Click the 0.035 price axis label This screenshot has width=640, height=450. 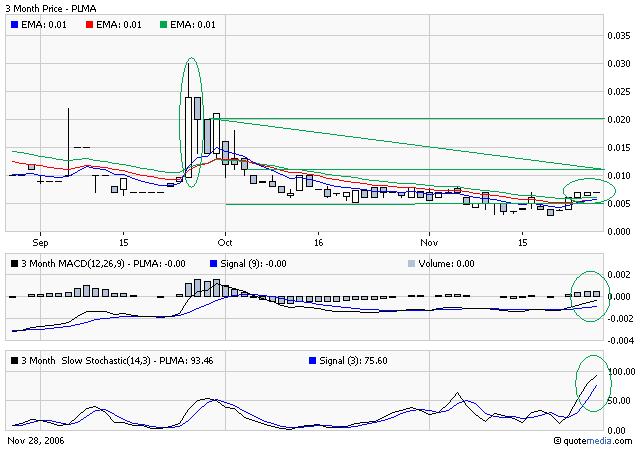[619, 36]
